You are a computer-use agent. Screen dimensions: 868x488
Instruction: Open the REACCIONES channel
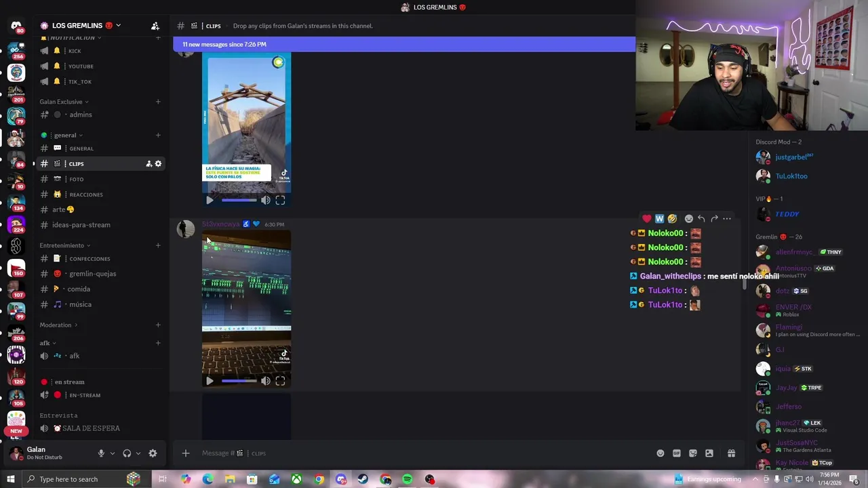[x=101, y=195]
